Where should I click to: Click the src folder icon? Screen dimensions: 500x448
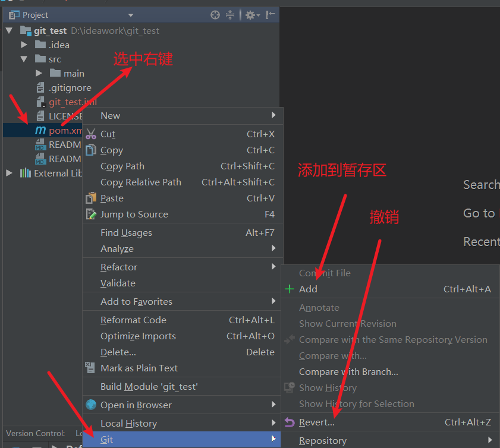40,59
